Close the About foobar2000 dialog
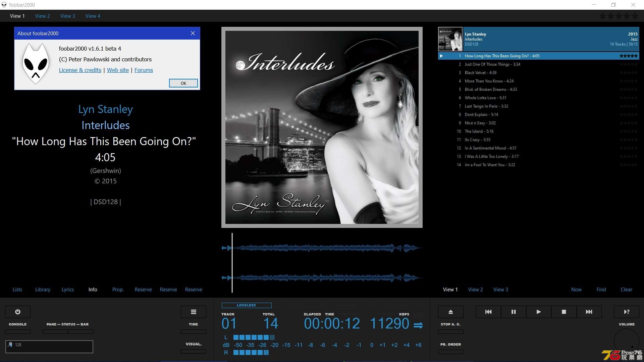 (193, 33)
